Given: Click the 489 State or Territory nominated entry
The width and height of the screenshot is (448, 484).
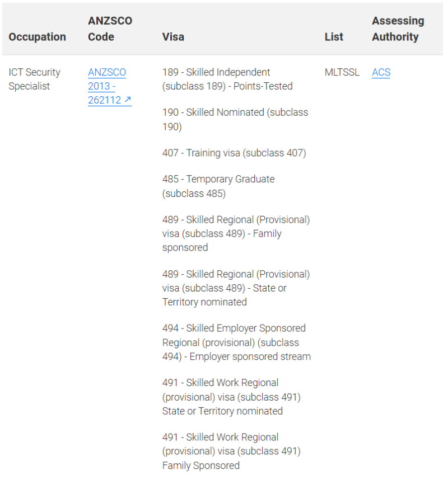Looking at the screenshot, I should (x=236, y=288).
